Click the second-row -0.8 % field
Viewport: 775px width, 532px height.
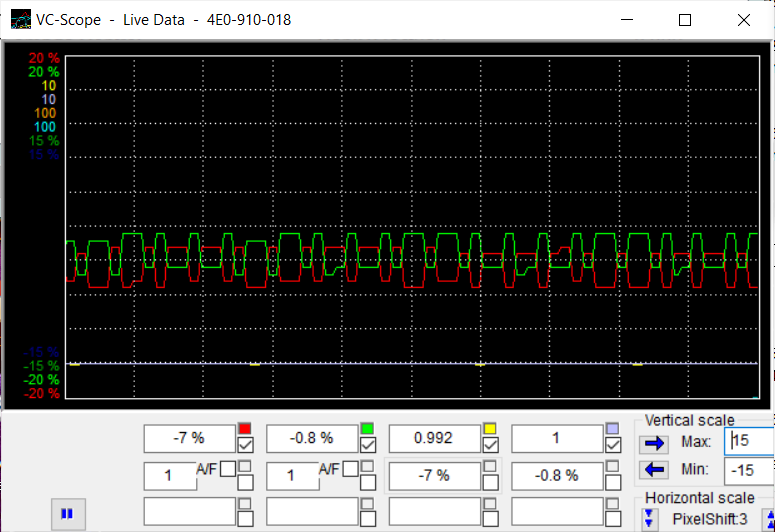pyautogui.click(x=556, y=475)
